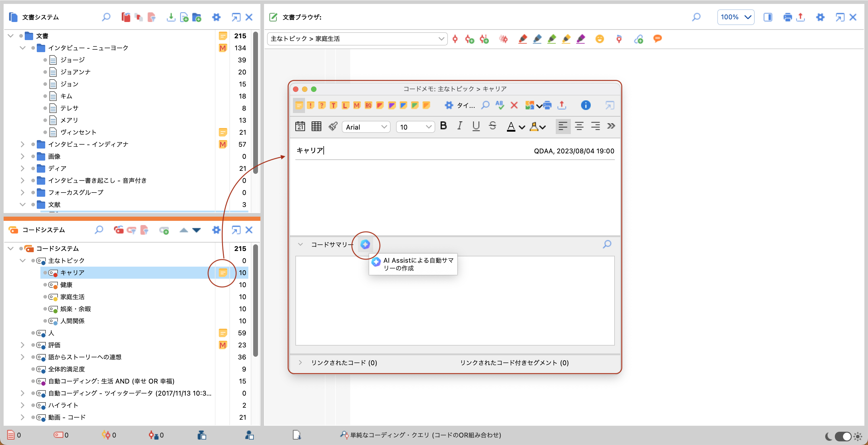The height and width of the screenshot is (445, 868).
Task: Click the import documents download icon
Action: [x=171, y=17]
